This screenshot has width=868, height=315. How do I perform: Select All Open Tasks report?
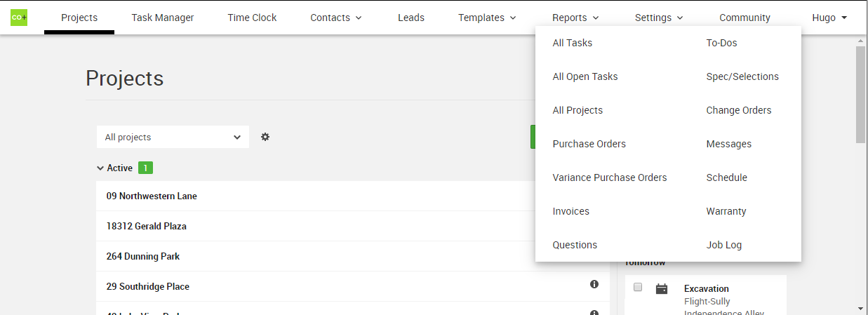(x=585, y=76)
